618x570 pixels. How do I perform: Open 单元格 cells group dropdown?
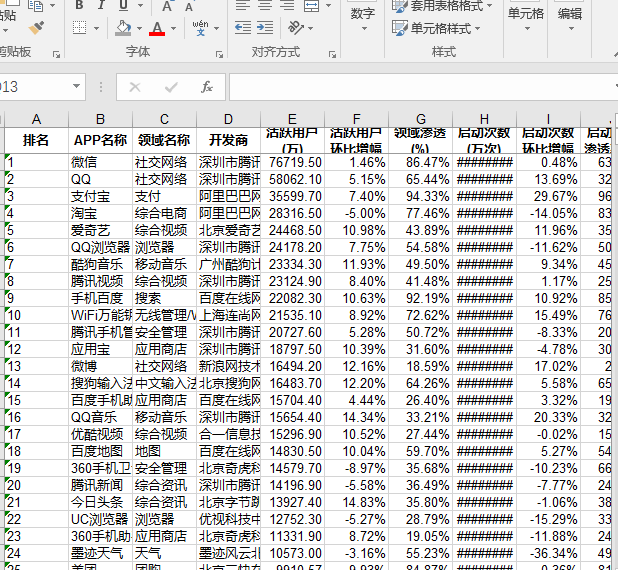click(x=526, y=18)
